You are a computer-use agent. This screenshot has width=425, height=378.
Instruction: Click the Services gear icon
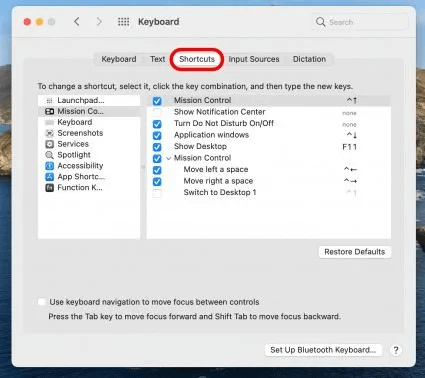(49, 144)
